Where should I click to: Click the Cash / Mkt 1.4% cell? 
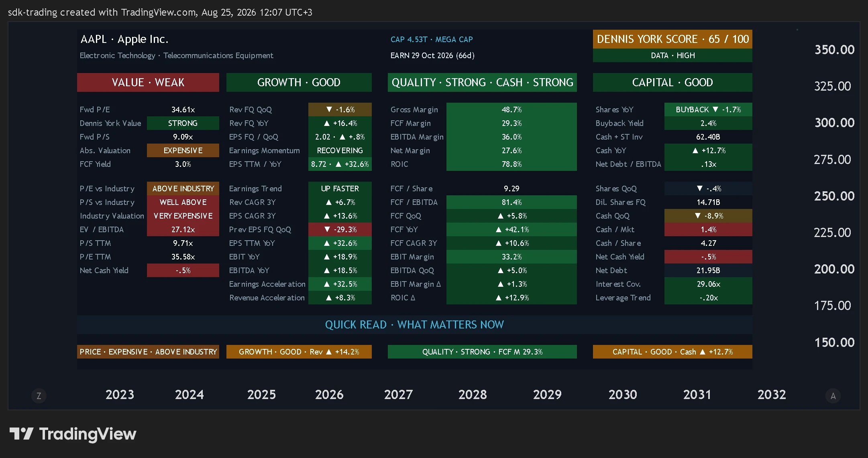708,229
